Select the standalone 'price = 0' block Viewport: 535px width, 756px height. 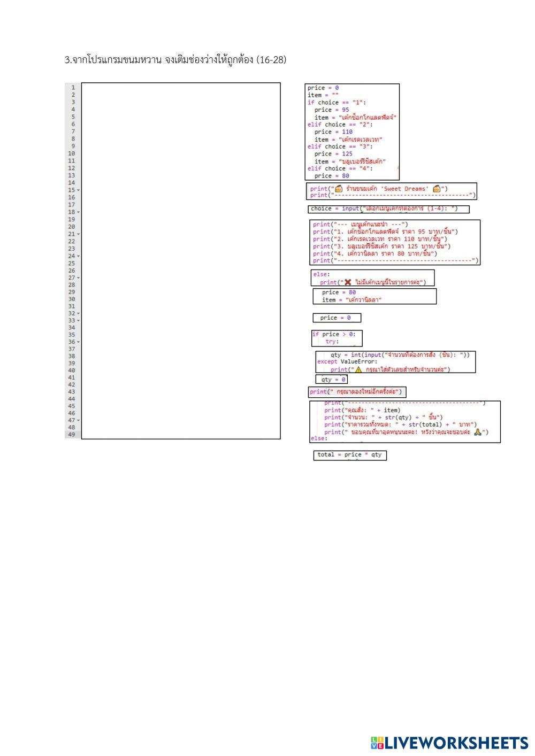tap(337, 318)
